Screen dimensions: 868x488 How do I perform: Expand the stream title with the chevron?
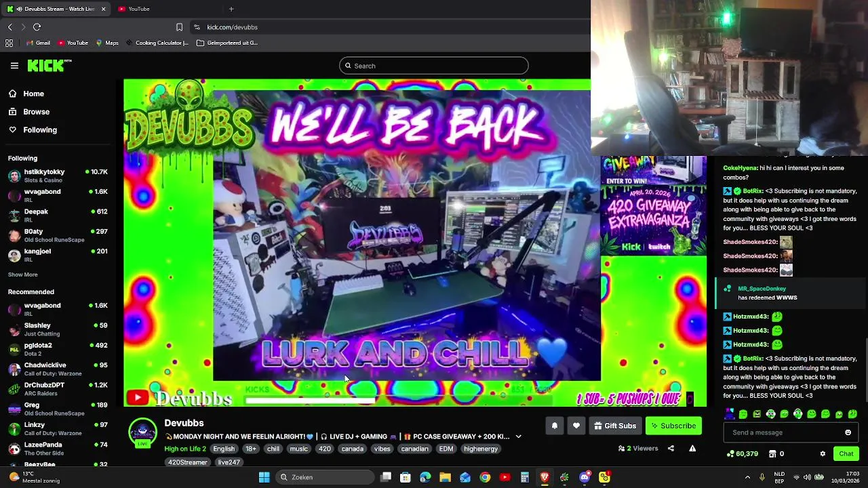pos(518,436)
